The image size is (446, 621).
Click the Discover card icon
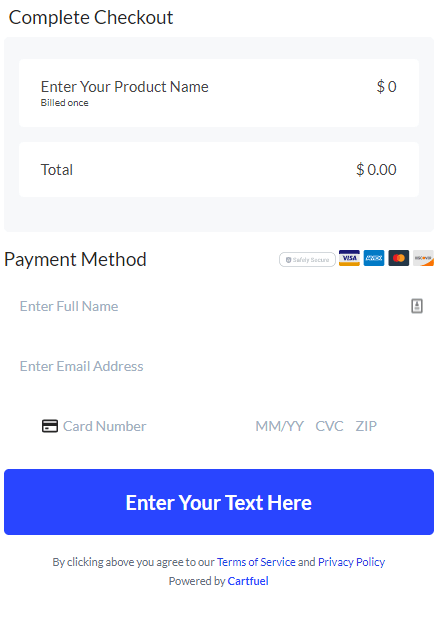[x=423, y=258]
